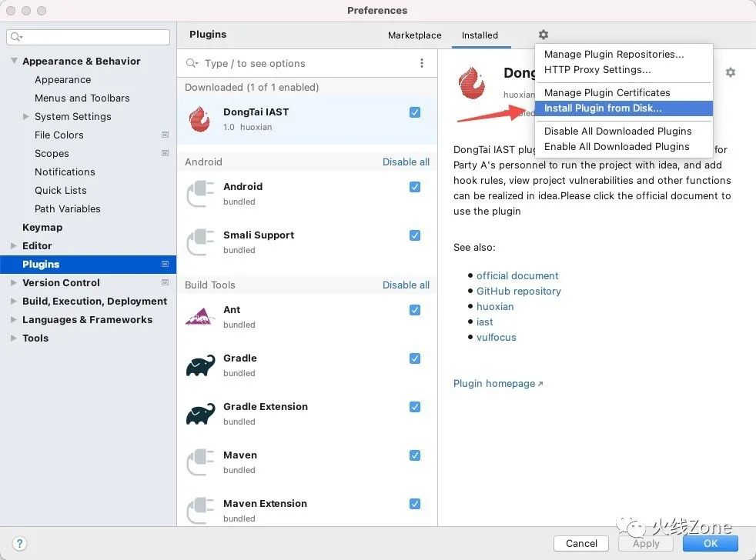Image resolution: width=756 pixels, height=560 pixels.
Task: Click Disable all for Build Tools
Action: pyautogui.click(x=406, y=285)
